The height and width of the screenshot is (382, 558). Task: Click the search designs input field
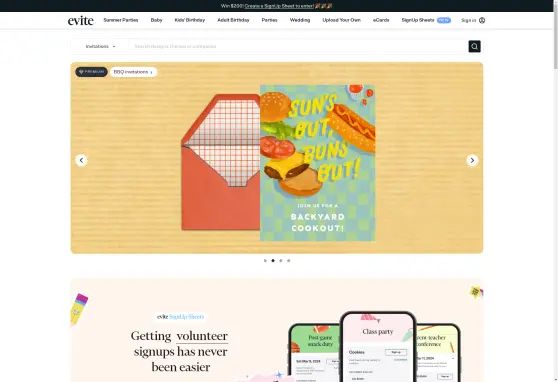pos(299,46)
